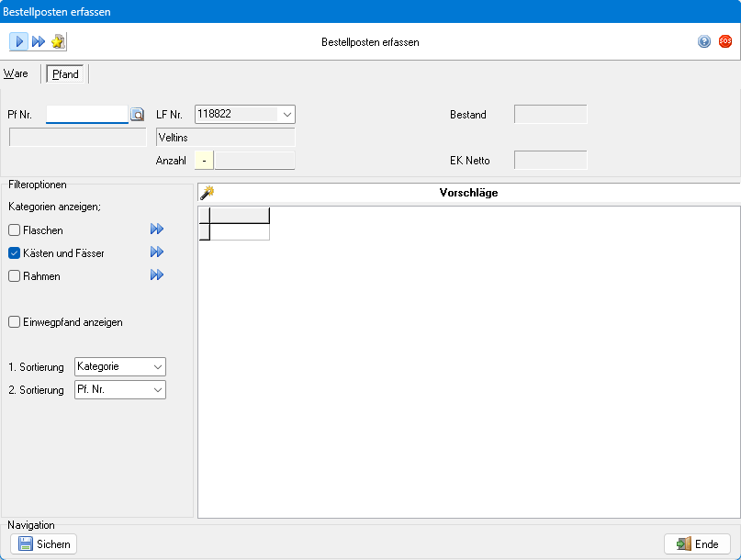The height and width of the screenshot is (560, 741).
Task: Expand the 1. Sortierung Kategorie dropdown
Action: pos(158,367)
